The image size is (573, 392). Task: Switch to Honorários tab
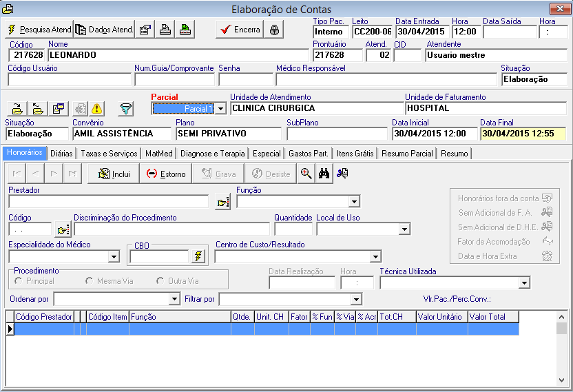[25, 152]
